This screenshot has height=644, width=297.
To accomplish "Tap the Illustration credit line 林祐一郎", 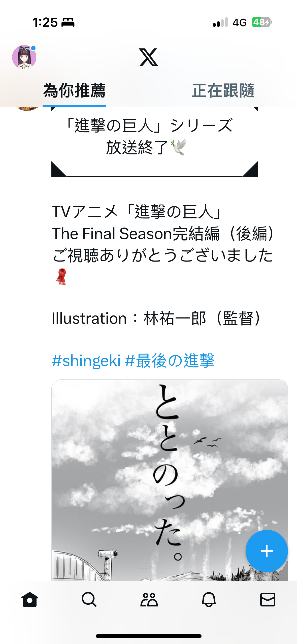I will pos(156,318).
